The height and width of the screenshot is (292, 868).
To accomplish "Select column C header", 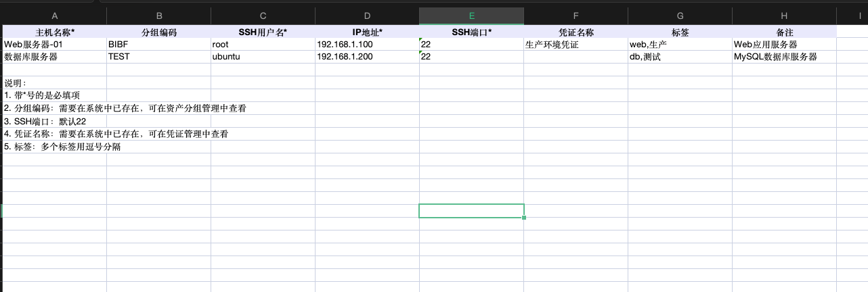I will [263, 16].
